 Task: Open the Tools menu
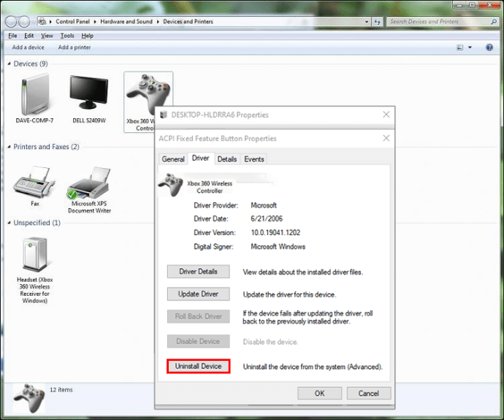67,36
